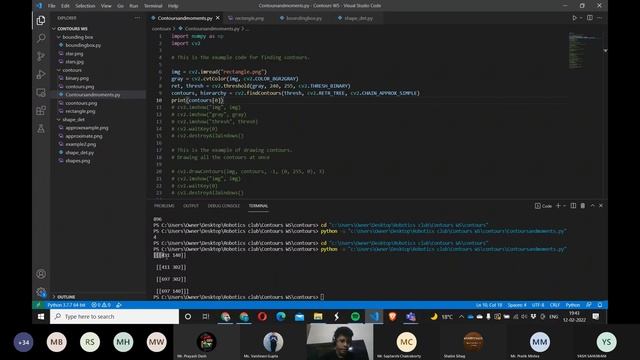This screenshot has height=360, width=640.
Task: Open the Remote Explorer view
Action: click(x=41, y=93)
